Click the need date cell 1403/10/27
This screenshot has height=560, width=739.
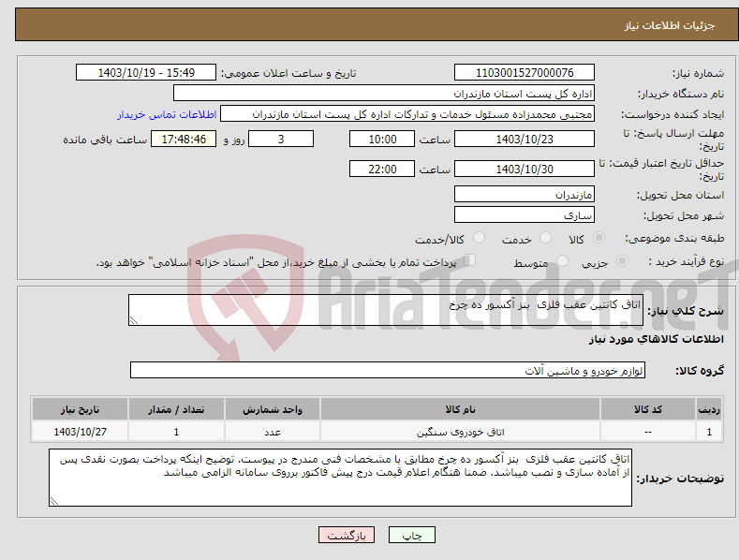tap(80, 432)
